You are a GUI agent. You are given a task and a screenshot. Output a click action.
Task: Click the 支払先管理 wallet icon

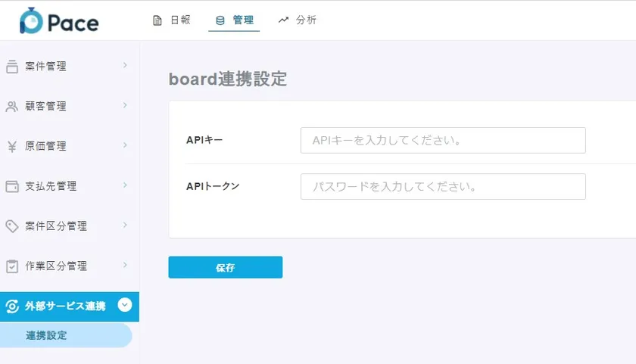12,186
